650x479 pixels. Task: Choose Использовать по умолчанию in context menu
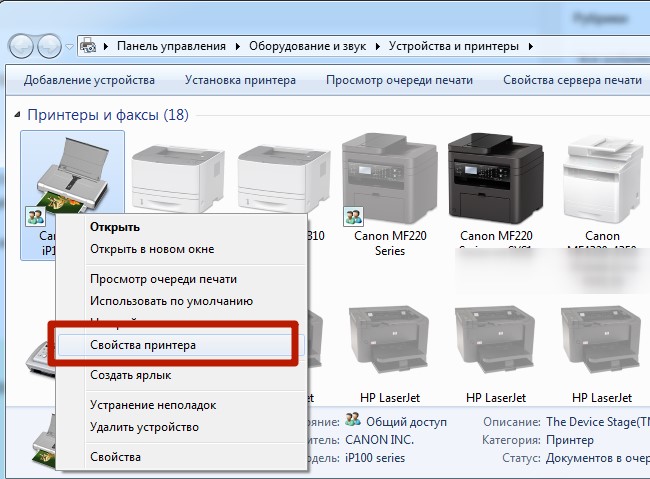pyautogui.click(x=171, y=300)
